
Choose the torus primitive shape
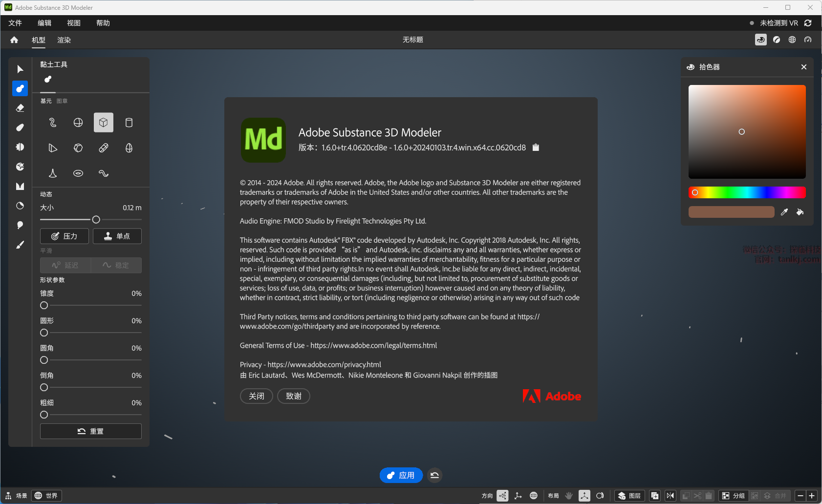[x=78, y=173]
